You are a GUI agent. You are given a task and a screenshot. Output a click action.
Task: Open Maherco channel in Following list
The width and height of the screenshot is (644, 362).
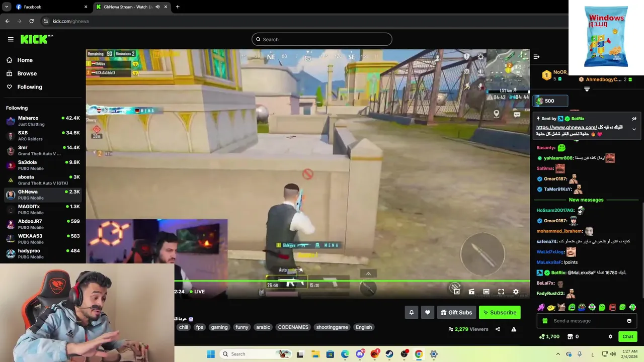43,121
